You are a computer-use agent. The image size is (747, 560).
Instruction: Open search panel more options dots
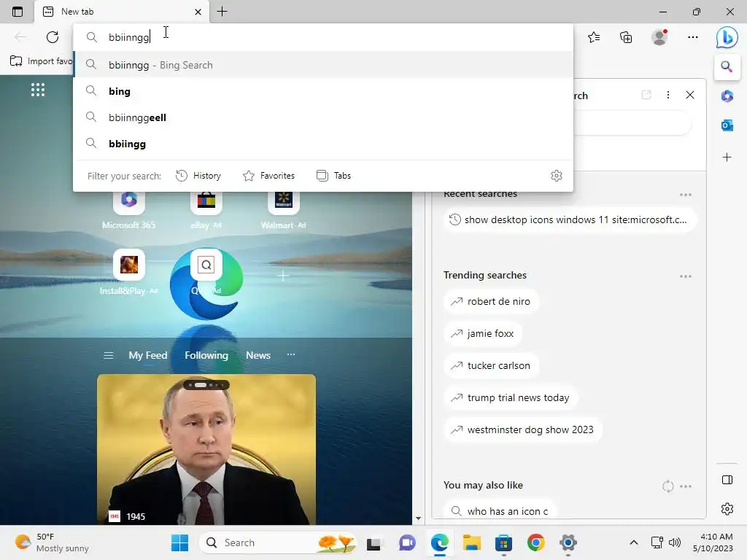click(668, 95)
